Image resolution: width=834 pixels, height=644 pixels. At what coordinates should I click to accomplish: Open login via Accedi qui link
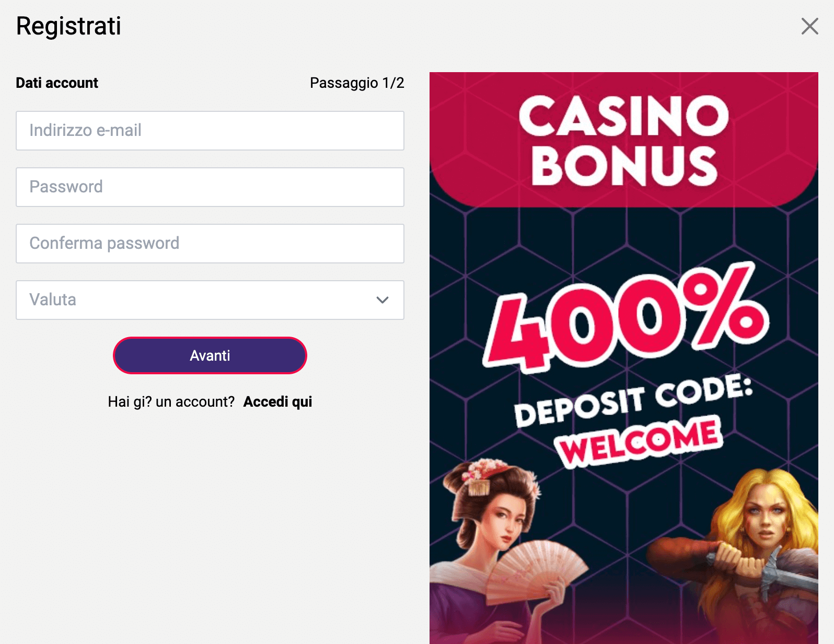coord(277,401)
